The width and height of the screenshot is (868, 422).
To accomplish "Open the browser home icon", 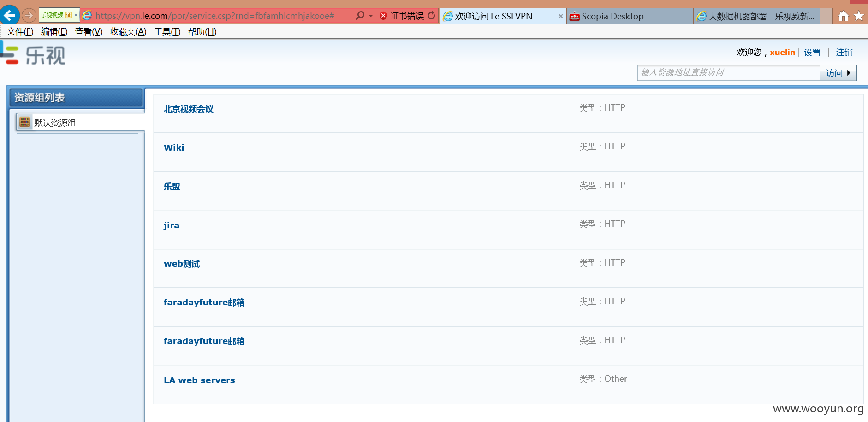I will [844, 16].
